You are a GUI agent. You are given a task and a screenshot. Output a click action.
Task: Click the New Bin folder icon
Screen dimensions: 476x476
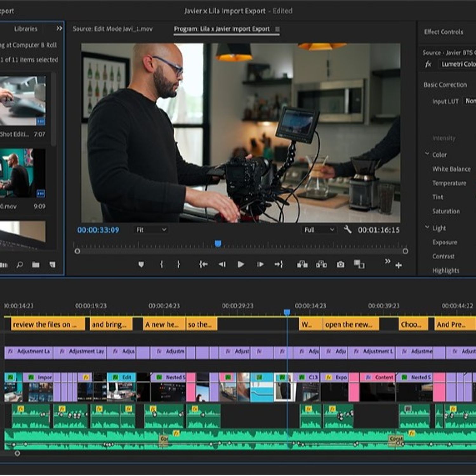tap(36, 264)
